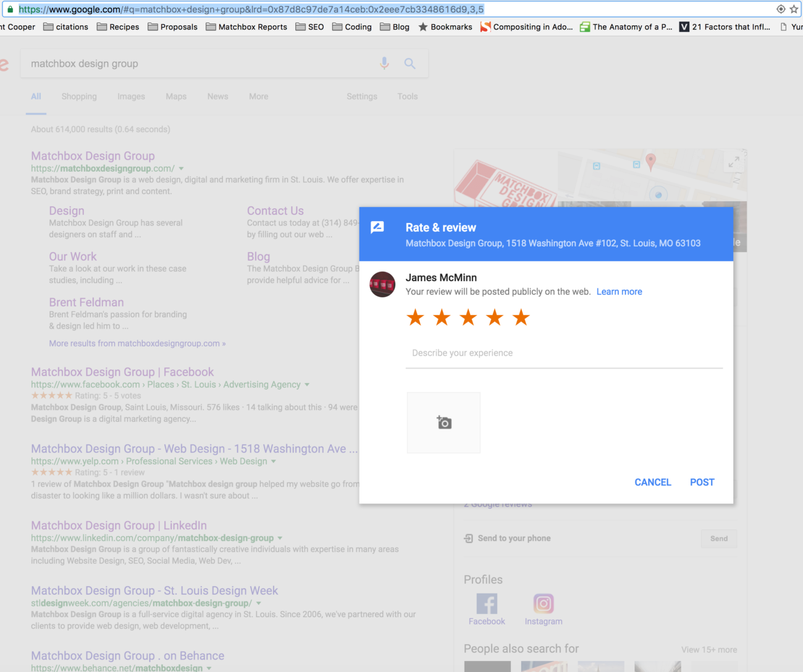This screenshot has height=672, width=803.
Task: Open the Design sitelink
Action: point(67,211)
